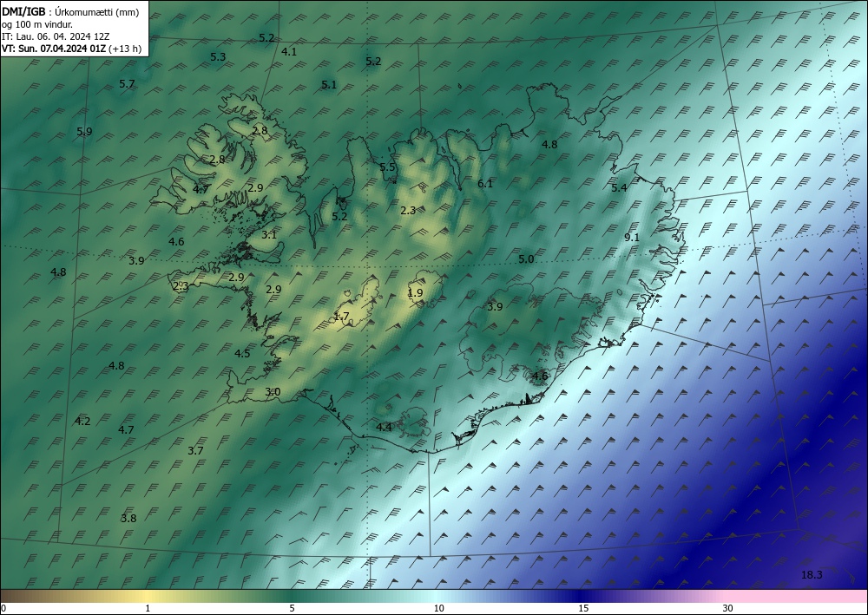Screen dimensions: 868x615
Task: Click the legend tick label 15
Action: 583,608
